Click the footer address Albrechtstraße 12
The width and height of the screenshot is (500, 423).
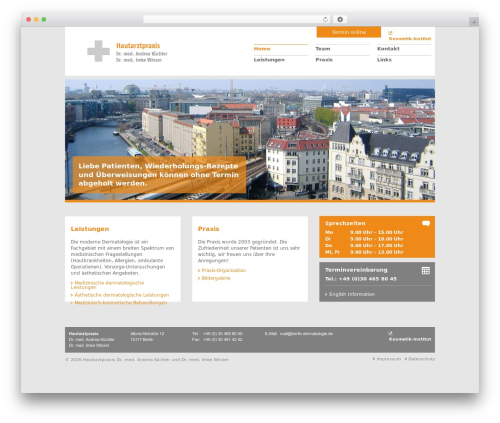[x=147, y=334]
